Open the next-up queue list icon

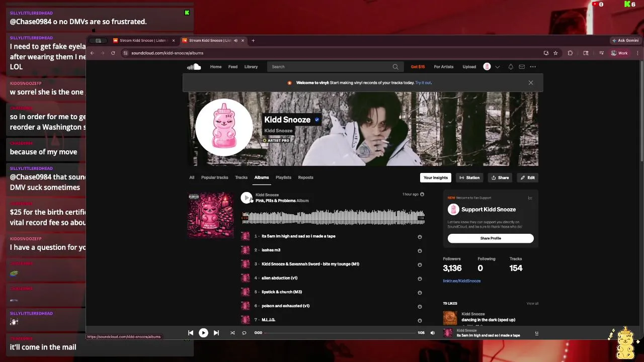click(536, 333)
